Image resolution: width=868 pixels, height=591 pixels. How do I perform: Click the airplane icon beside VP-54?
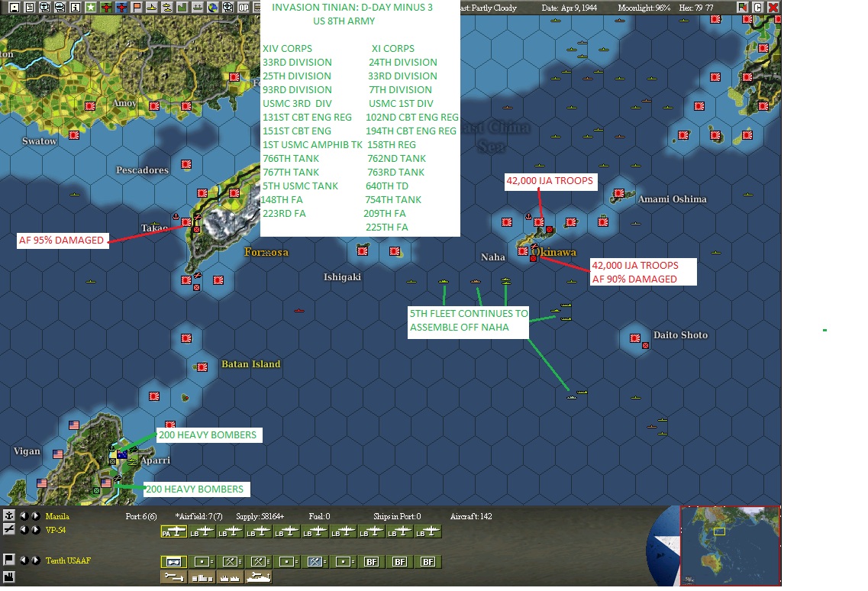point(9,529)
